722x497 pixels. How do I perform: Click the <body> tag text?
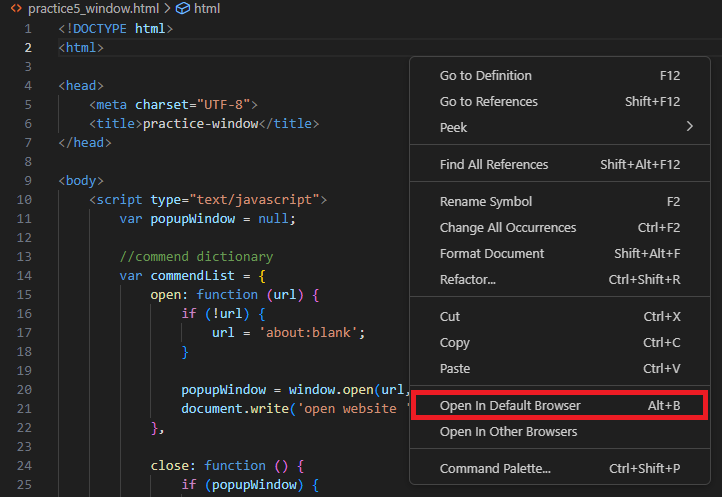[81, 181]
